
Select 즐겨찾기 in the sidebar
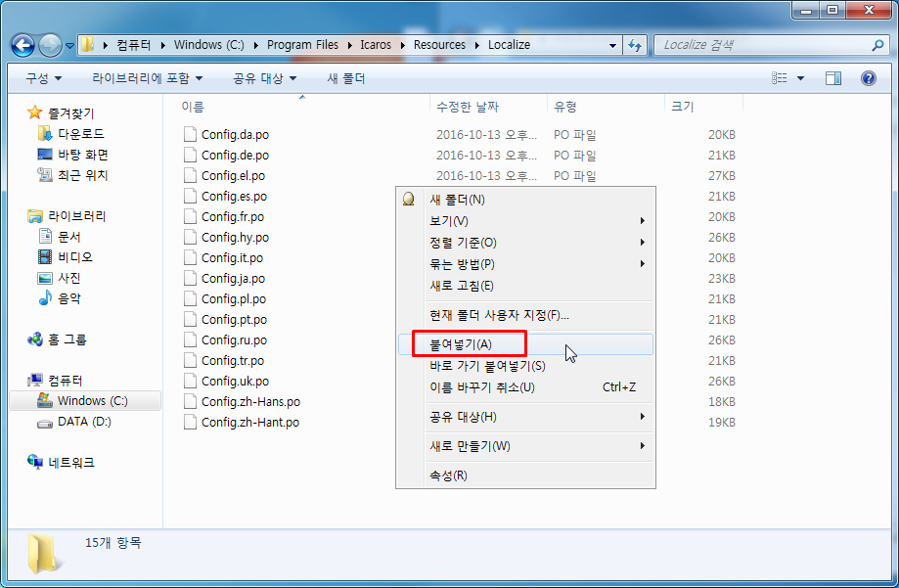click(61, 113)
